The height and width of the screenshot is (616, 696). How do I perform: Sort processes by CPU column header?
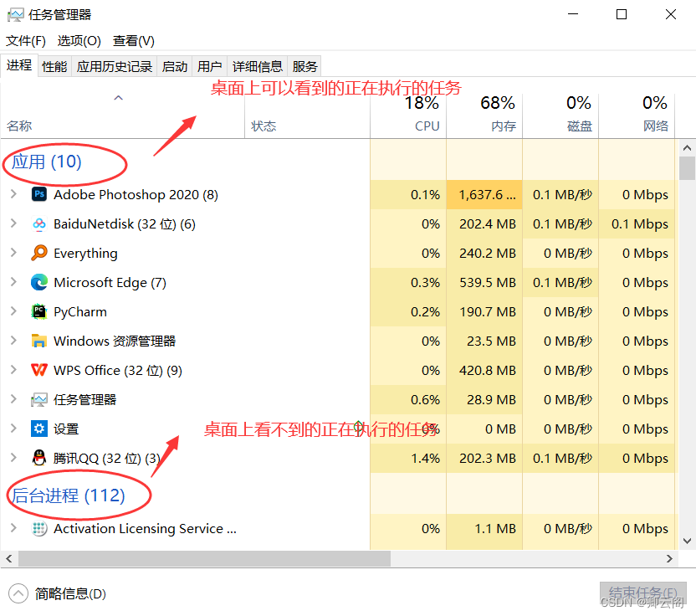coord(408,116)
